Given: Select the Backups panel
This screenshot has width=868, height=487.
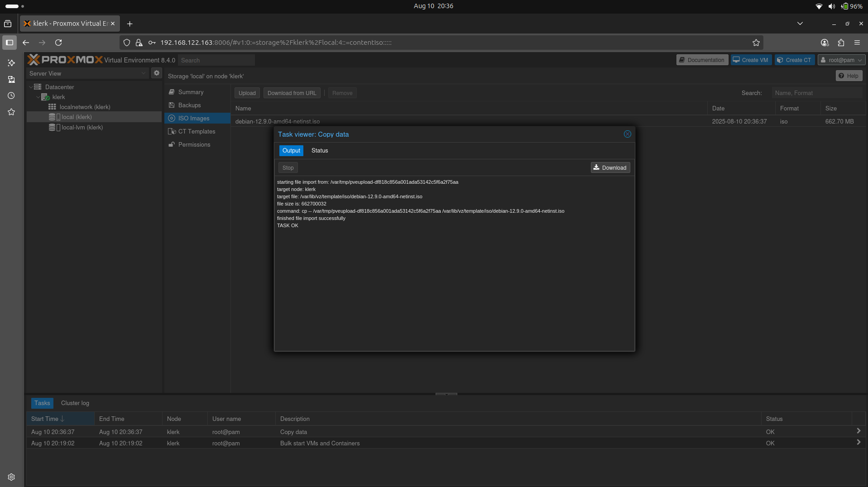Looking at the screenshot, I should pos(189,105).
